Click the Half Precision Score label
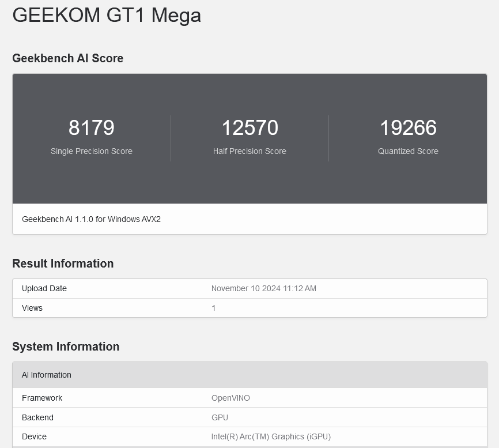The image size is (499, 448). pos(250,151)
